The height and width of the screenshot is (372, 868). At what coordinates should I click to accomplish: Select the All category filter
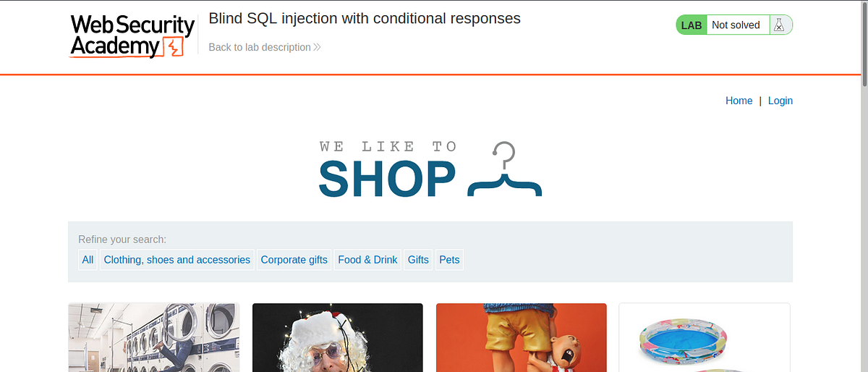point(88,260)
